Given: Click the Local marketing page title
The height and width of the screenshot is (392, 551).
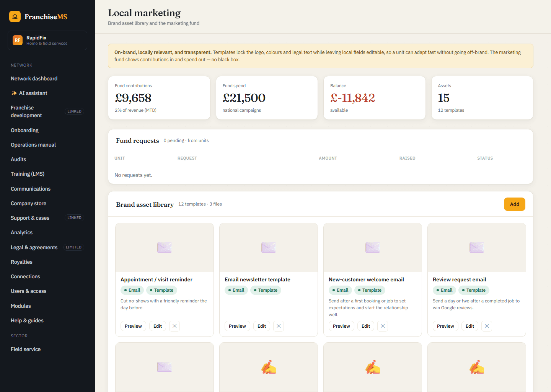Looking at the screenshot, I should click(144, 13).
